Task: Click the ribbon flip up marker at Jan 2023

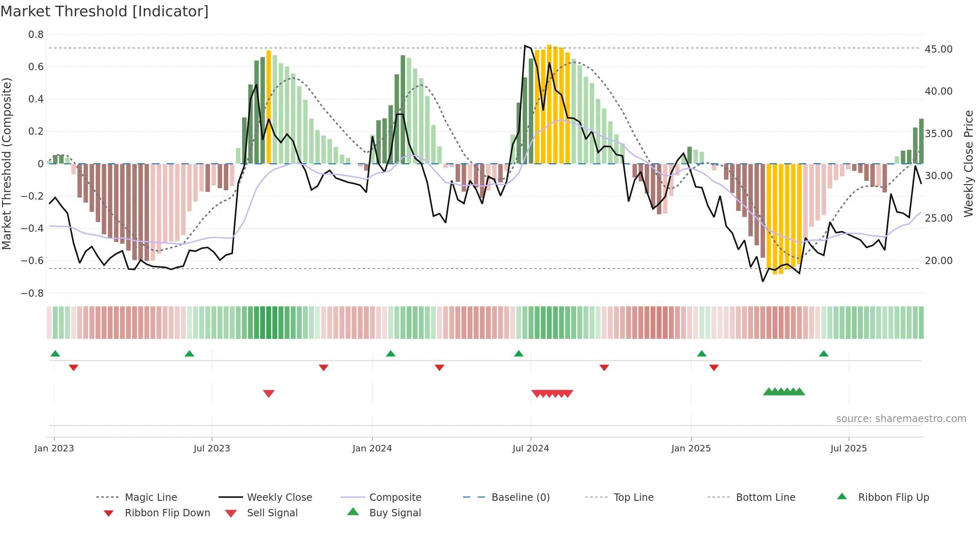Action: pyautogui.click(x=55, y=353)
